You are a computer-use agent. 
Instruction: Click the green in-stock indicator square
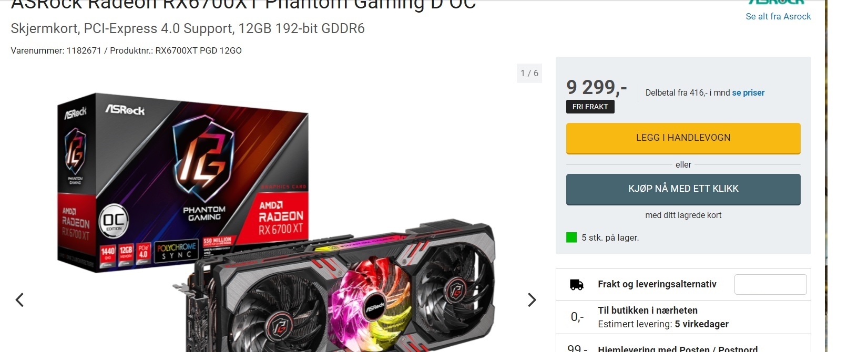pos(571,237)
